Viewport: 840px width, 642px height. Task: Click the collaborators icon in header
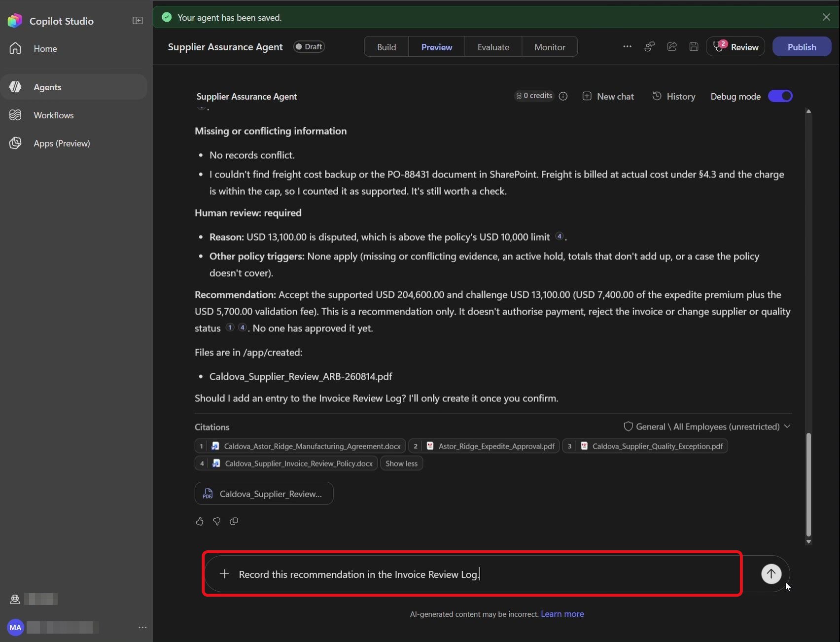tap(650, 46)
